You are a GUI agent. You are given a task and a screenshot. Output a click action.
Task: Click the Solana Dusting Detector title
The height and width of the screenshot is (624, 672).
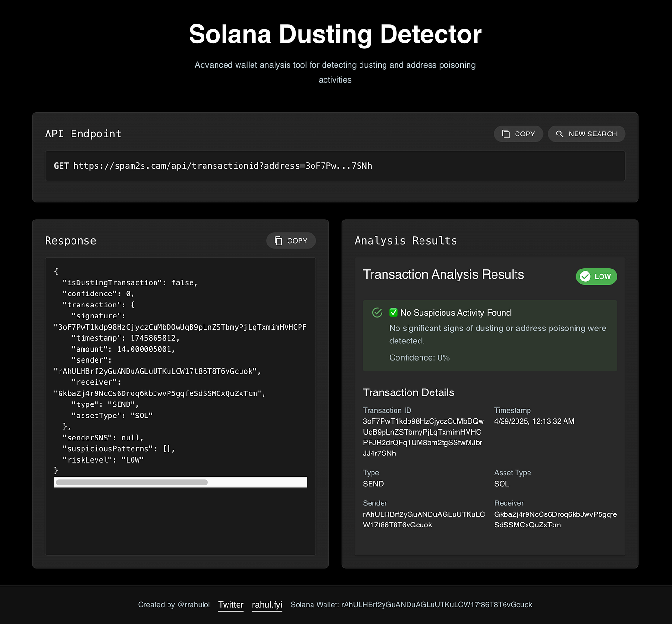[335, 35]
